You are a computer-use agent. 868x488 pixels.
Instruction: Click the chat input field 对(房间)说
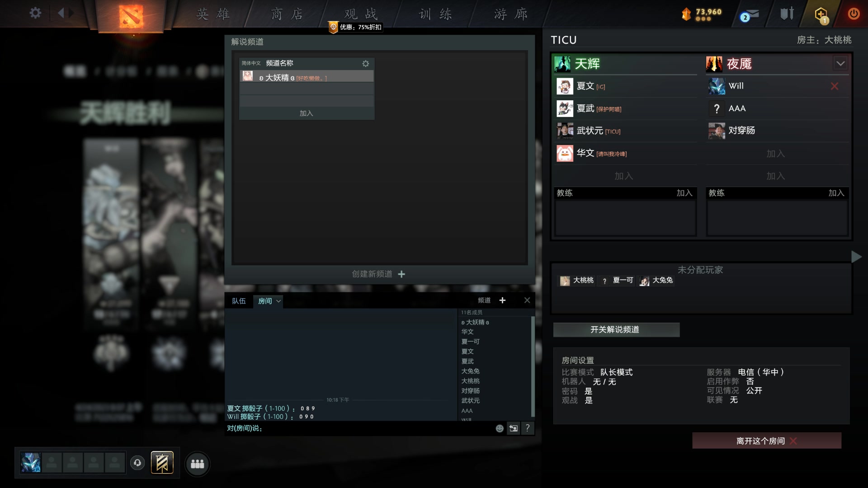tap(359, 428)
